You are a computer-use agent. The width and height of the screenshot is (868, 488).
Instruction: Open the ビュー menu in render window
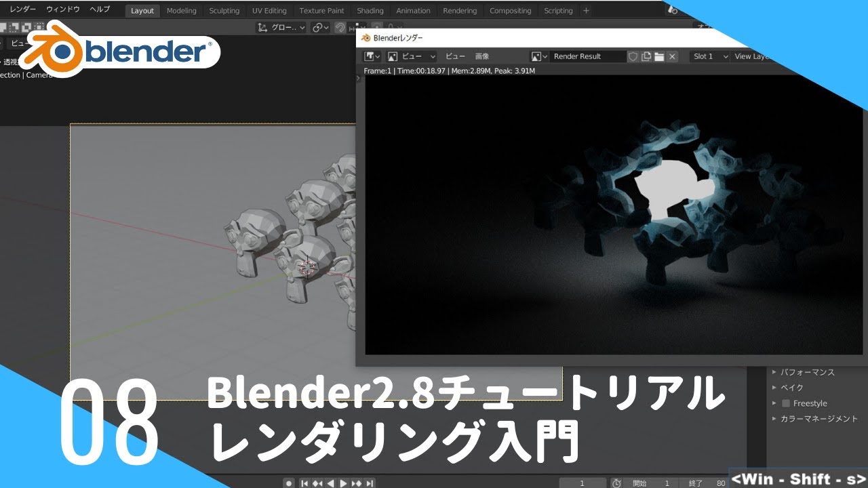pyautogui.click(x=455, y=56)
